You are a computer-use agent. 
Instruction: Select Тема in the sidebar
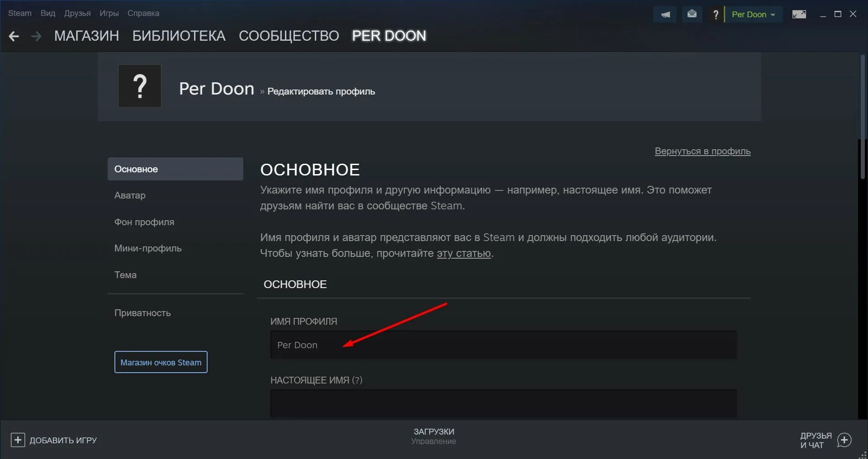[x=125, y=275]
